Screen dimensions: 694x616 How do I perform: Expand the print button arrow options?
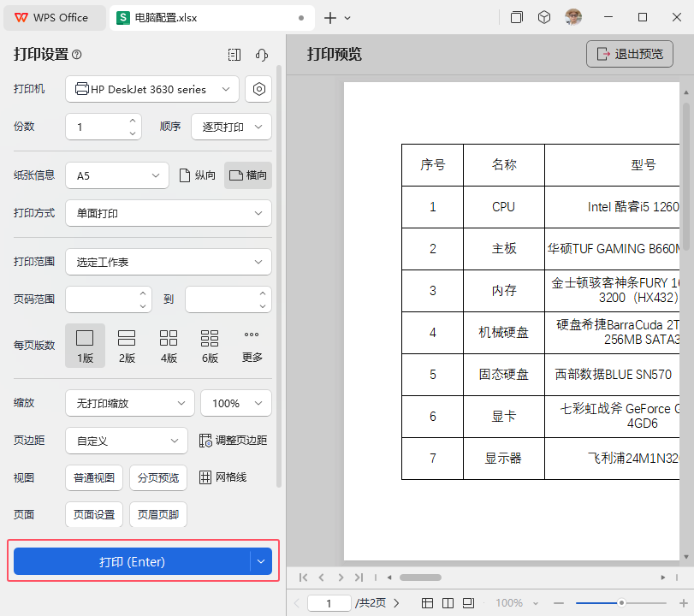[261, 561]
